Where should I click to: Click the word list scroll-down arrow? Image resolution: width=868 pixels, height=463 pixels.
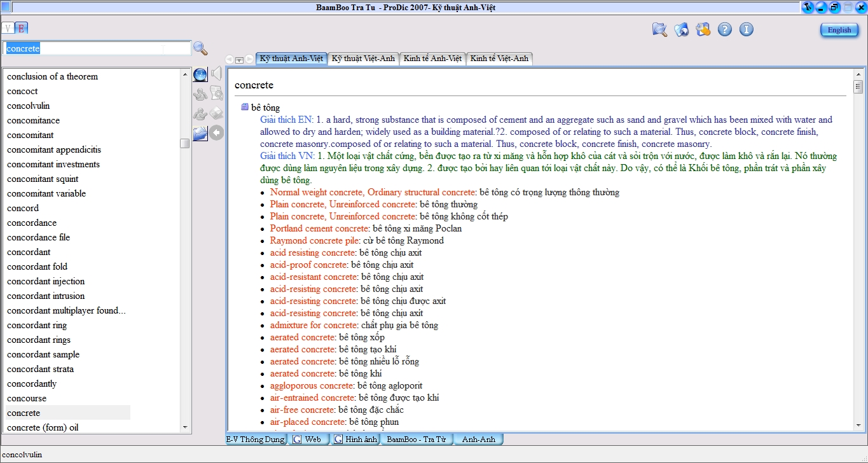184,427
